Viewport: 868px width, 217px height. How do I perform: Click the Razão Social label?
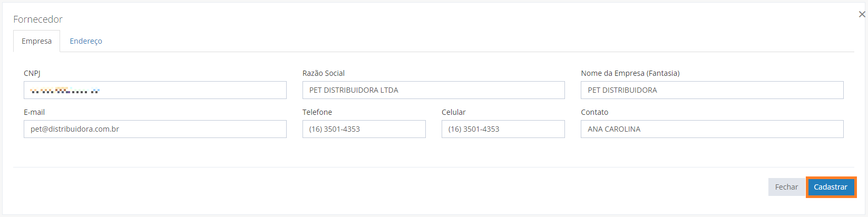(x=324, y=73)
